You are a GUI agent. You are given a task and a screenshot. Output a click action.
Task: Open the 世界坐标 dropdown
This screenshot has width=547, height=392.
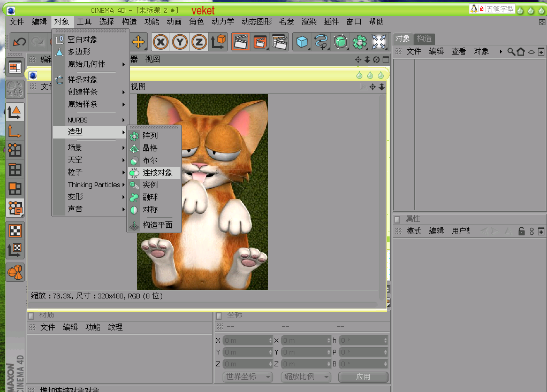(247, 376)
